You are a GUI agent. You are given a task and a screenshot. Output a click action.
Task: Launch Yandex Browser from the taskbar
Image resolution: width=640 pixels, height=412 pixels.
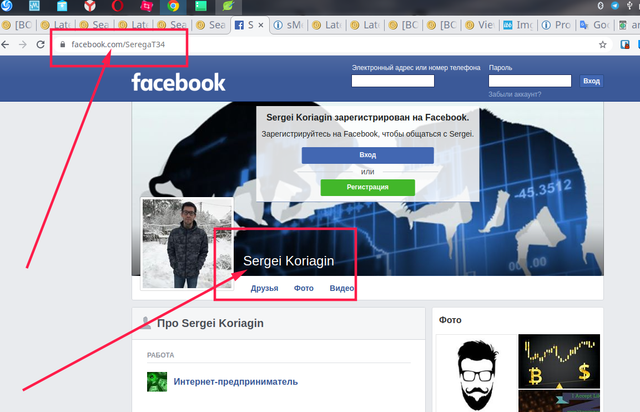(90, 5)
